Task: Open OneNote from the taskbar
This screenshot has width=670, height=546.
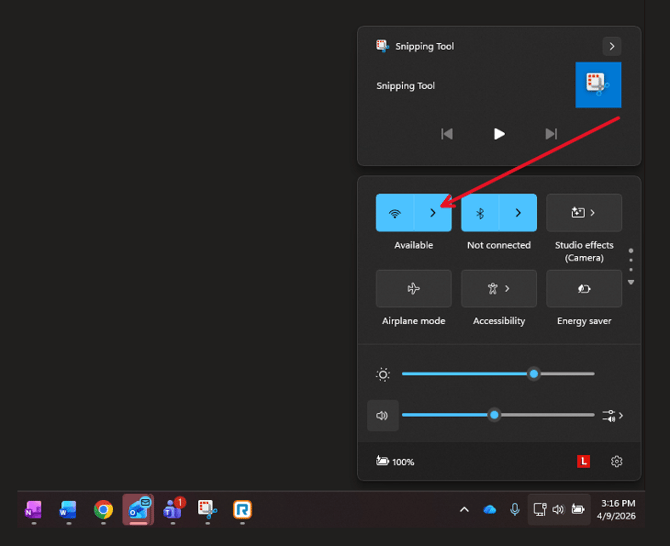Action: (x=33, y=510)
